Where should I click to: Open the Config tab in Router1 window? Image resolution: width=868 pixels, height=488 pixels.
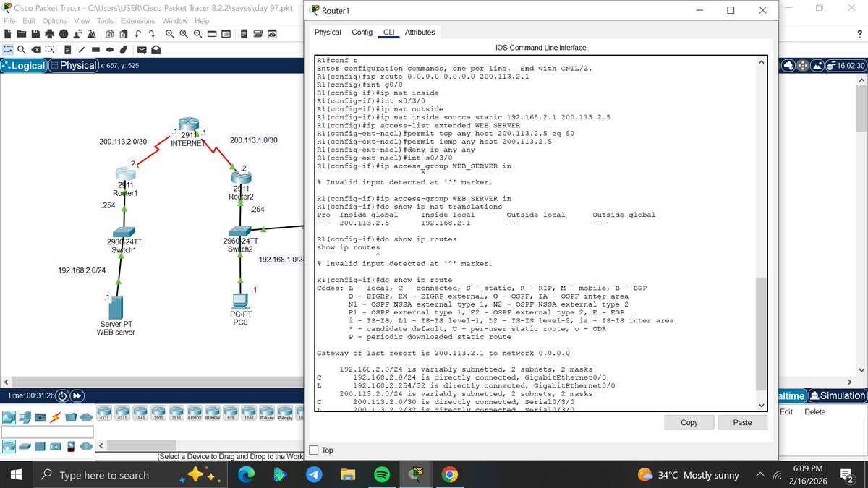point(362,33)
